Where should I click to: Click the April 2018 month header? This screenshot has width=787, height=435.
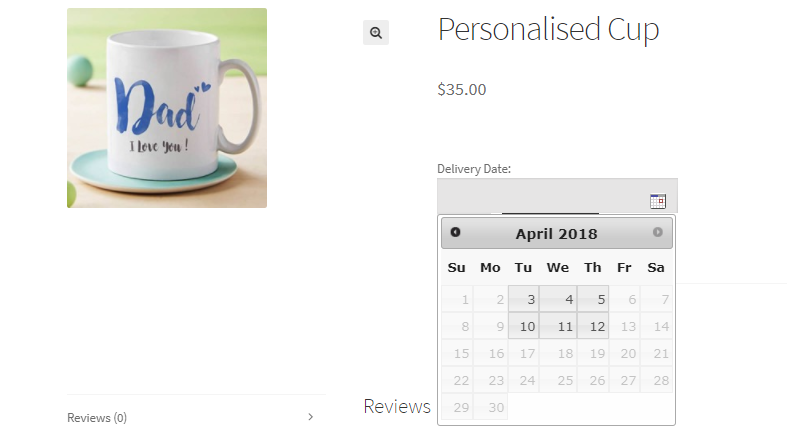[x=556, y=234]
